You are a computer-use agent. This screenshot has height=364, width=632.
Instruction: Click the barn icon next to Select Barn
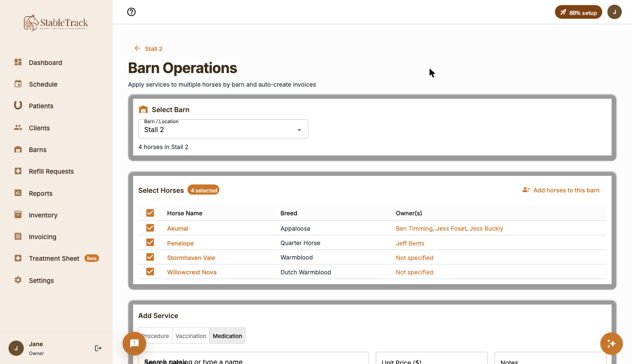[143, 110]
